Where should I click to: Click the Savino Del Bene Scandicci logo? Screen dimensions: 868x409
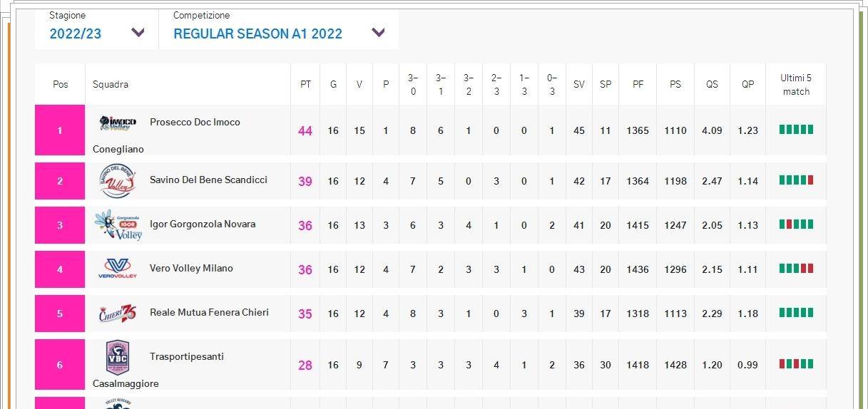click(118, 181)
